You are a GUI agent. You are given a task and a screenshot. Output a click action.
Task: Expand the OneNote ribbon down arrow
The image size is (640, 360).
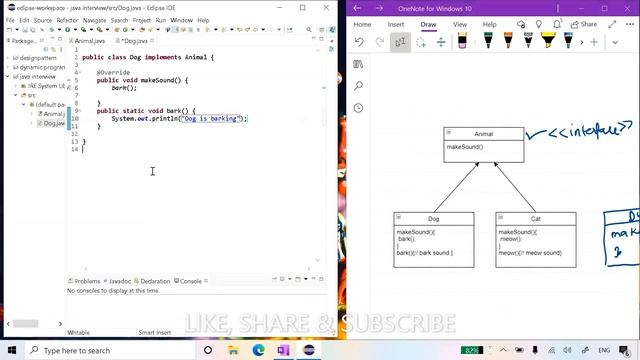click(x=615, y=42)
